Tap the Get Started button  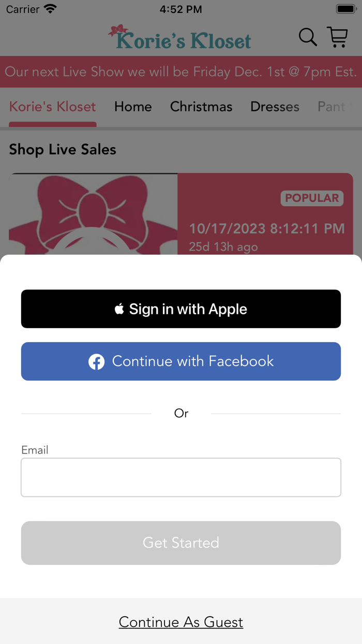181,543
